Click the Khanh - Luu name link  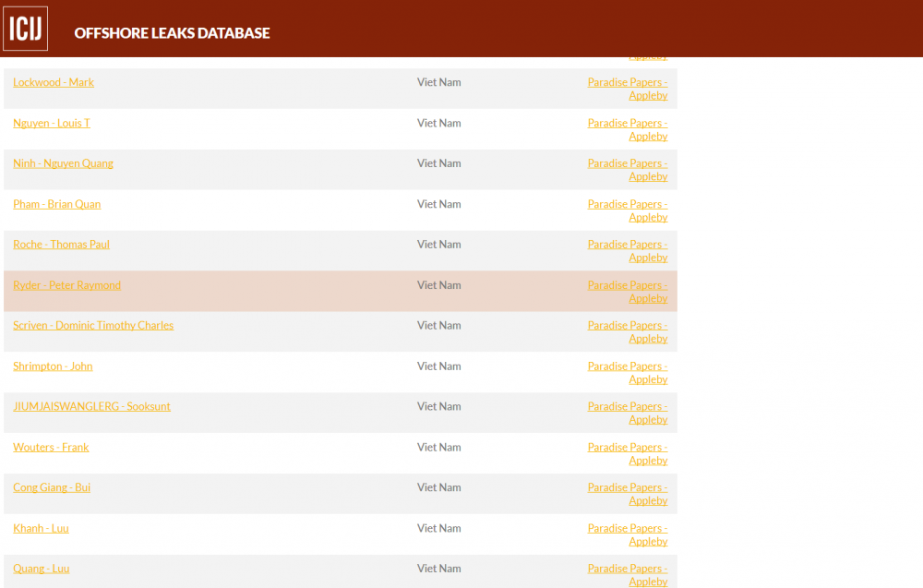pos(41,528)
